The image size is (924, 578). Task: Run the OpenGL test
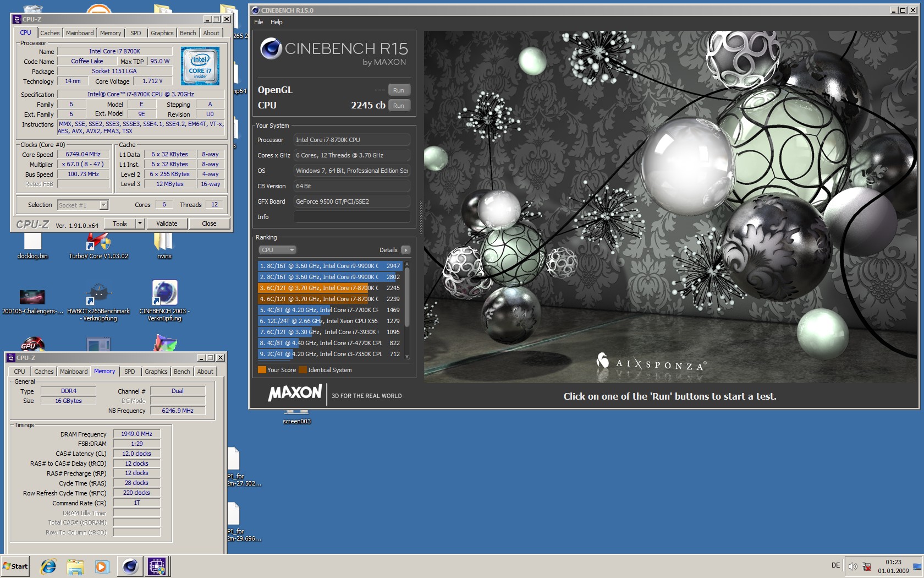[x=399, y=90]
